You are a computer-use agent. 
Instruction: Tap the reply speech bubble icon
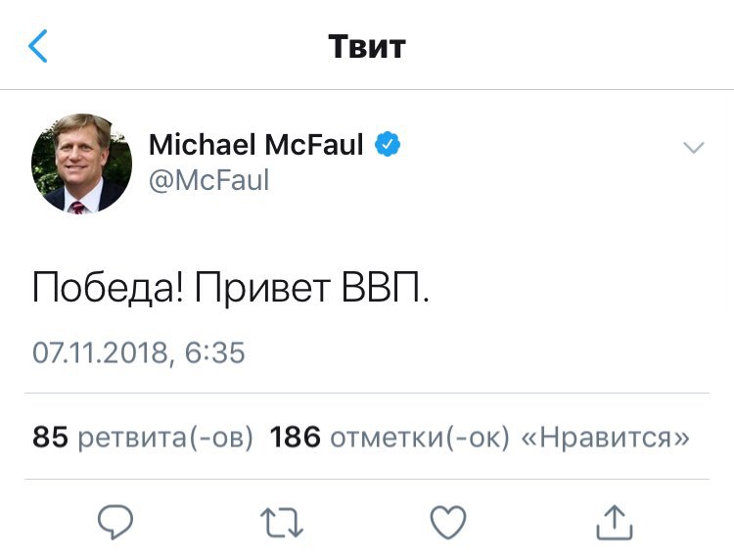tap(115, 521)
